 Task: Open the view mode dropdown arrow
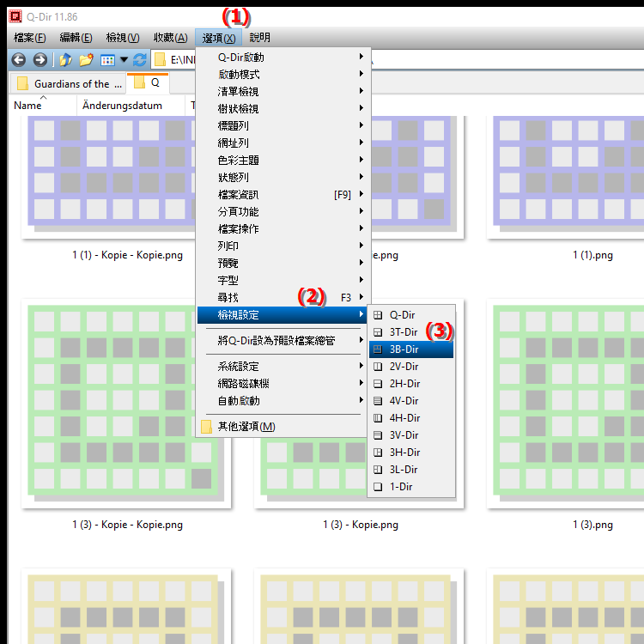pos(124,60)
